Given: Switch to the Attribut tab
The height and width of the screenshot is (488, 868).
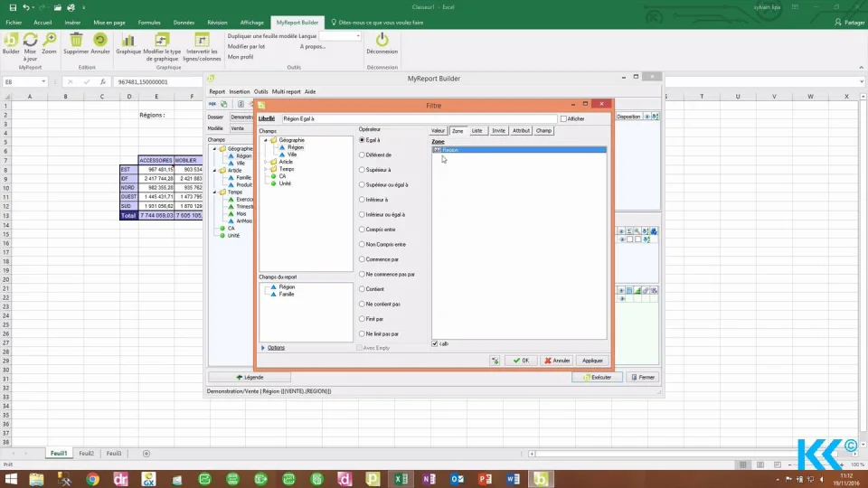Looking at the screenshot, I should point(521,131).
